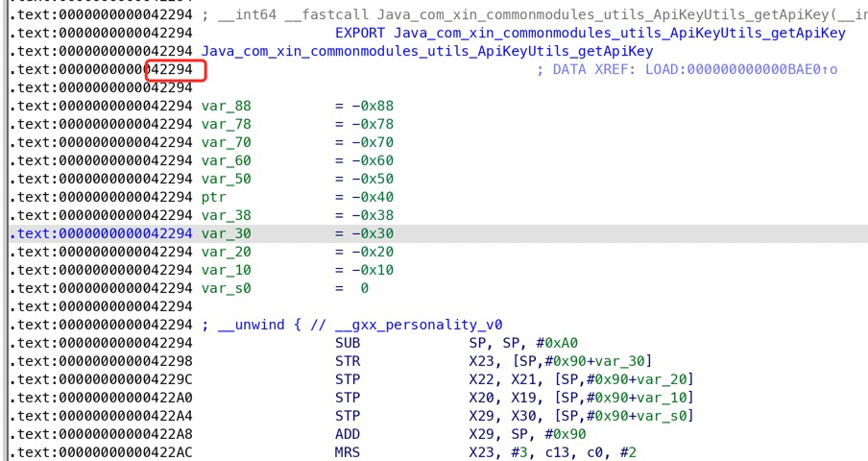Click the __unwind __gxx_personality_v0 comment line
Screen dimensions: 868x461
coord(351,325)
